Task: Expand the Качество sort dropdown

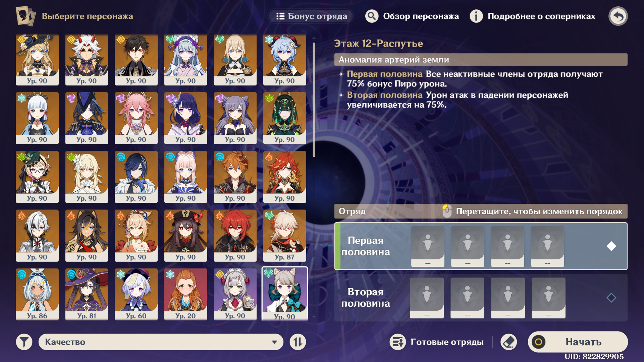Action: (161, 342)
